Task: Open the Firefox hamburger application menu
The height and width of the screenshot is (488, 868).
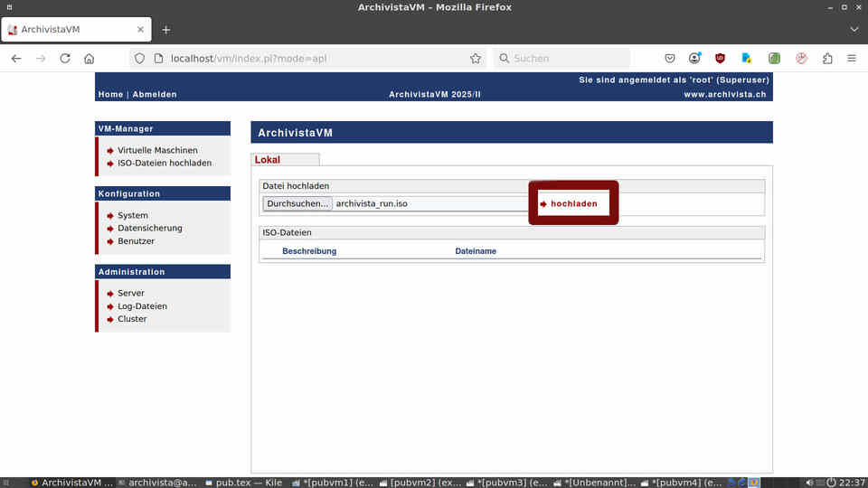Action: 852,58
